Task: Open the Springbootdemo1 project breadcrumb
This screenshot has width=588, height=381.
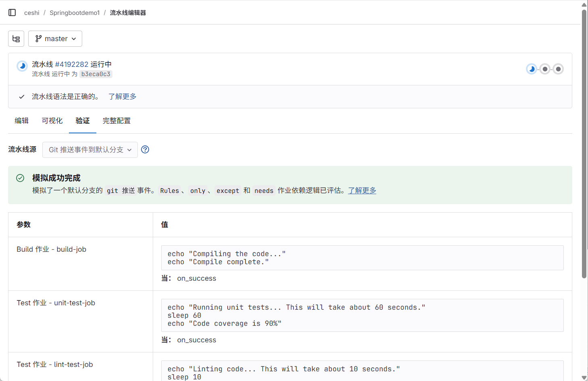Action: click(74, 12)
